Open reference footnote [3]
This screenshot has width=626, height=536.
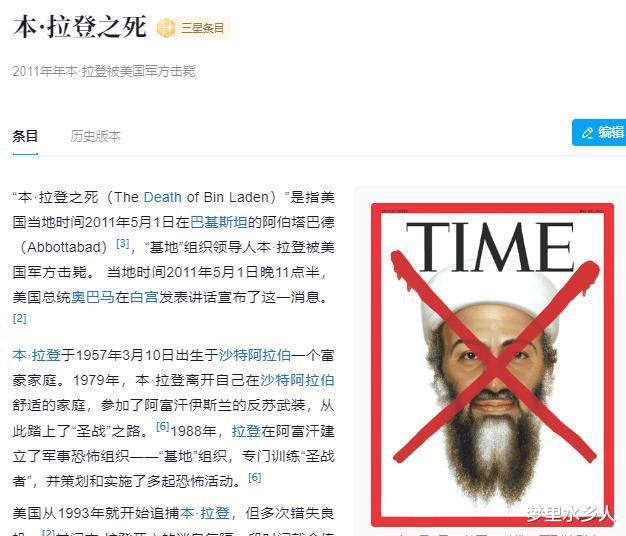[x=123, y=243]
